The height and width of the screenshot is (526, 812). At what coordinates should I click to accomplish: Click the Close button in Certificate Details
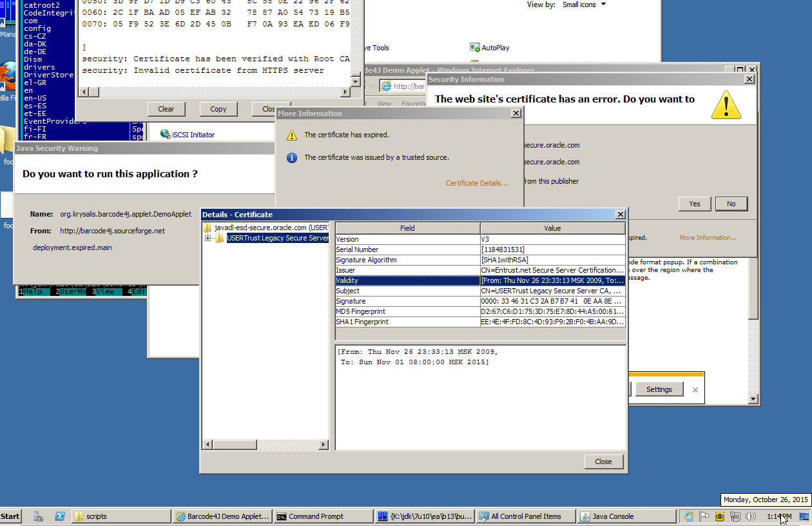603,462
